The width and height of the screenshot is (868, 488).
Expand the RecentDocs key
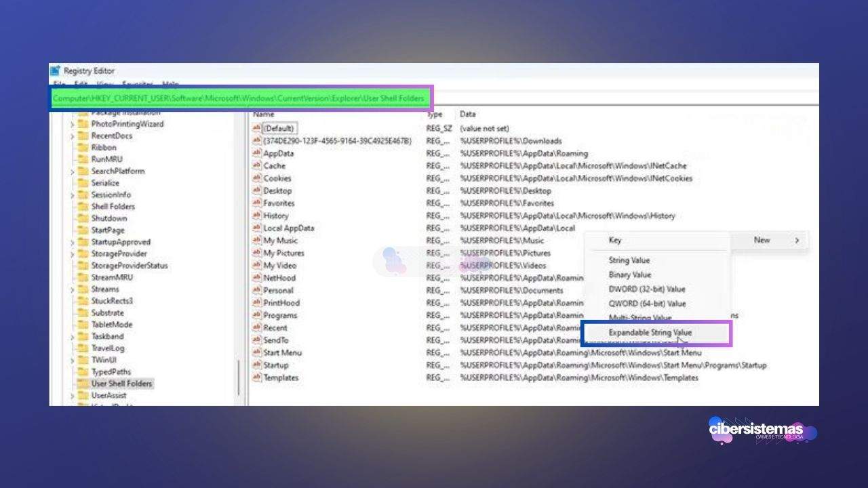pos(73,136)
